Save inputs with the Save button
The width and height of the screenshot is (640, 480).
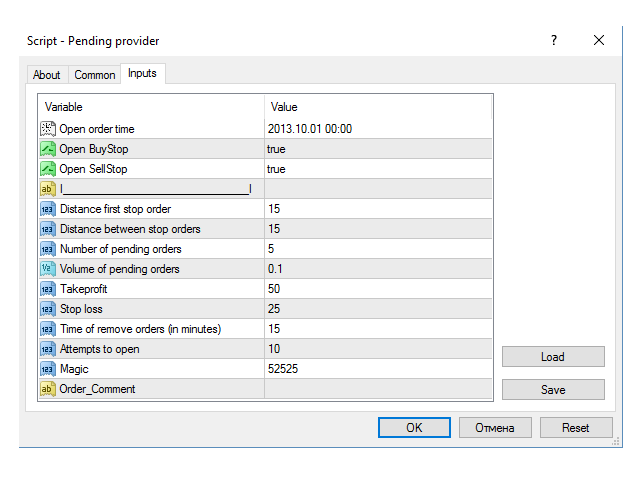(x=553, y=389)
